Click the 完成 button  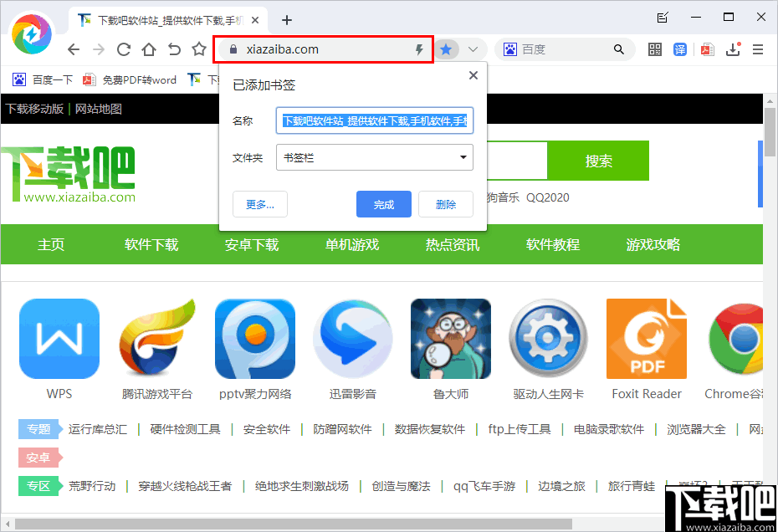pos(383,204)
